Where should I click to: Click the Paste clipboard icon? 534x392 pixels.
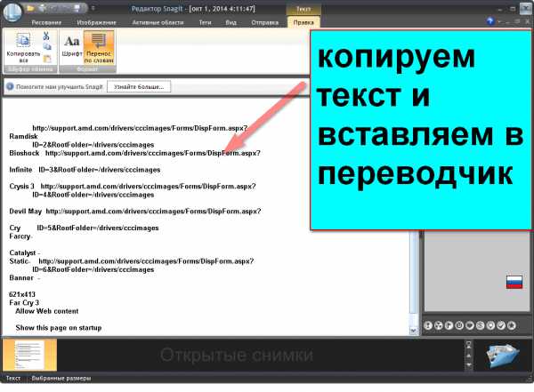[47, 59]
